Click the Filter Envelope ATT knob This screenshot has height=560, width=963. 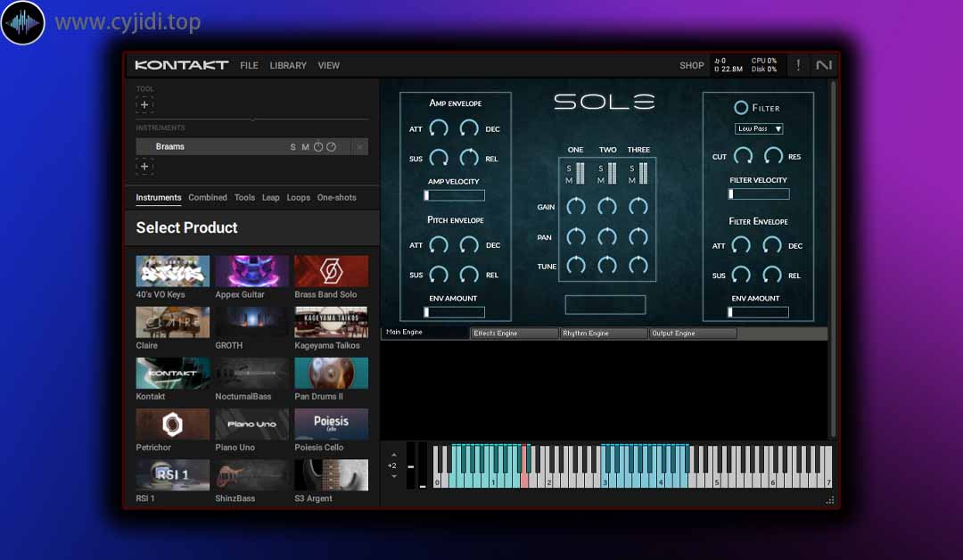point(741,245)
